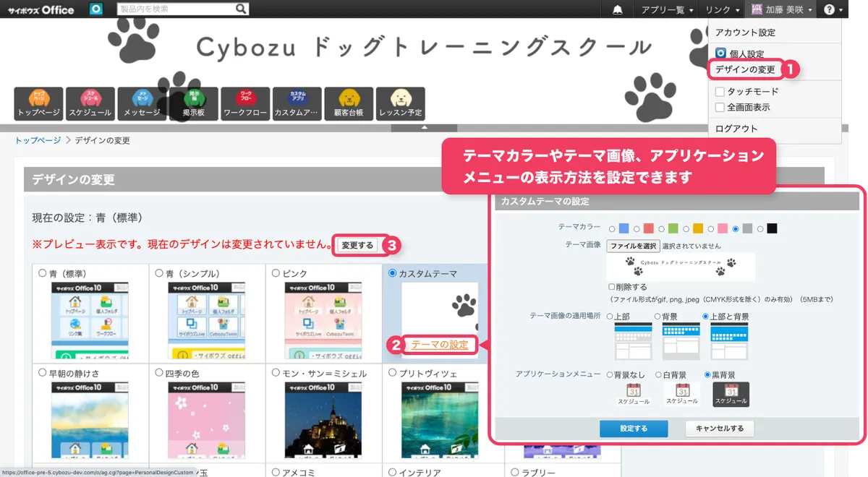This screenshot has height=477, width=868.
Task: Select the ラブリー theme radio
Action: (515, 473)
